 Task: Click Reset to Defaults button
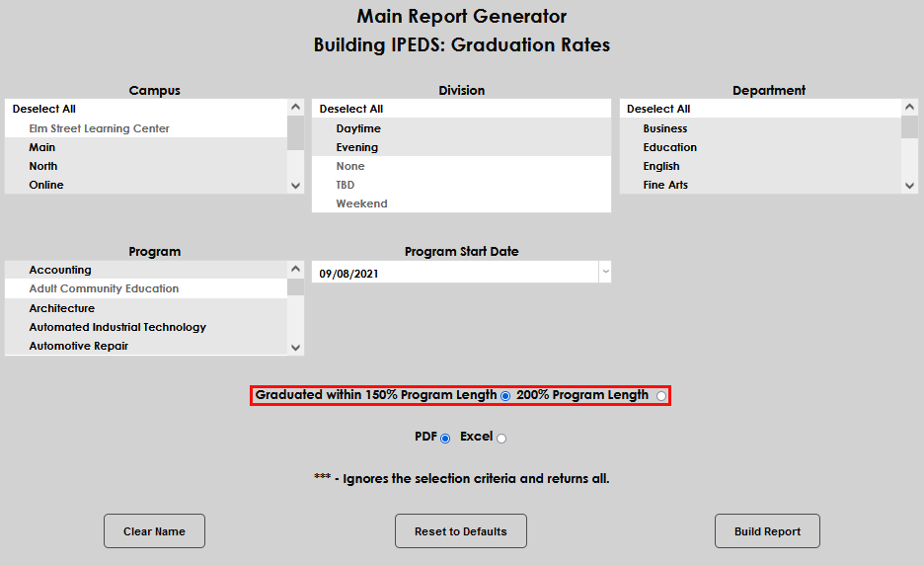pos(460,531)
